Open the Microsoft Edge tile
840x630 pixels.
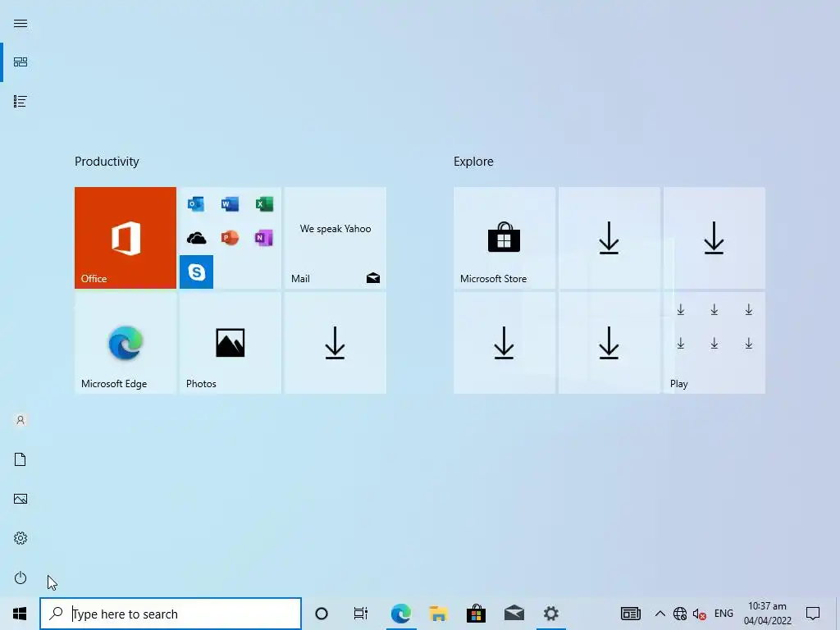[126, 343]
